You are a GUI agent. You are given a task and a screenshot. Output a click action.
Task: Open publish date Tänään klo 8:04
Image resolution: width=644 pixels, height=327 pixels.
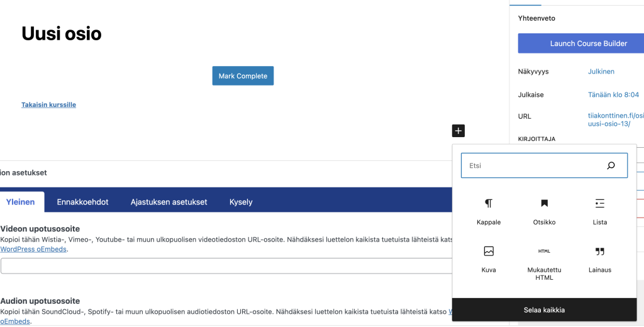(x=613, y=95)
